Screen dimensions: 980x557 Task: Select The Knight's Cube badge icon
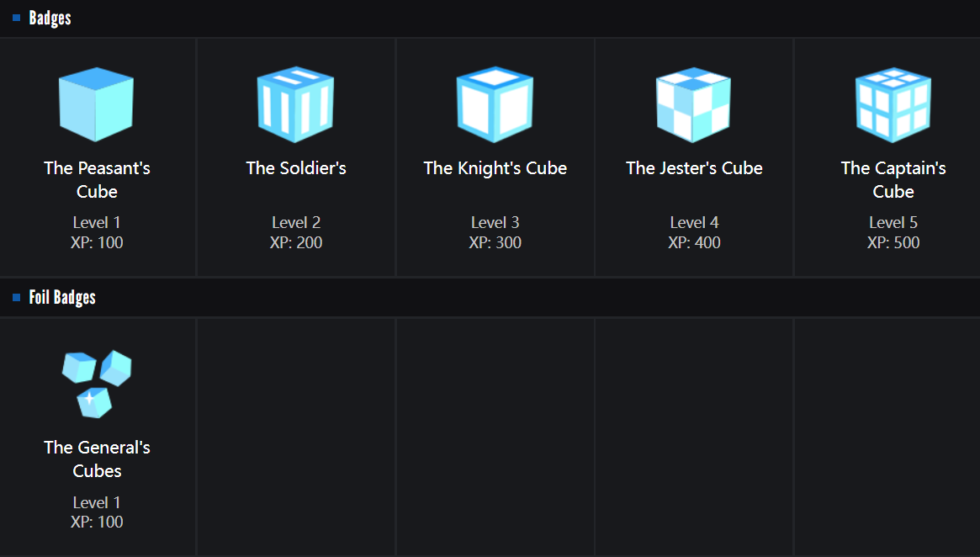(495, 104)
